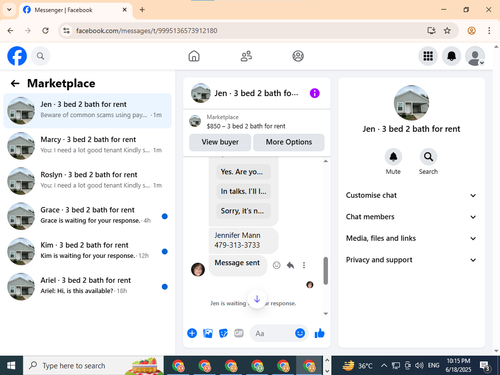The image size is (500, 375).
Task: Show hidden system tray icons
Action: (x=384, y=366)
